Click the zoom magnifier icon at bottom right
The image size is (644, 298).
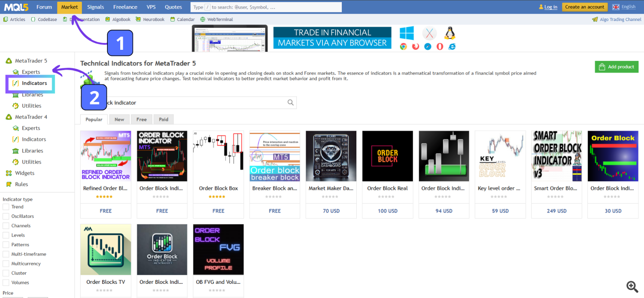(632, 286)
